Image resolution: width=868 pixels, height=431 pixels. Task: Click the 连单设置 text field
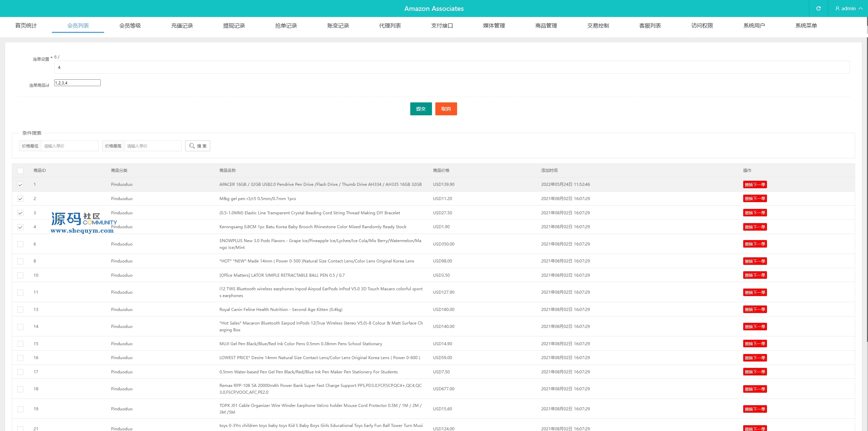(452, 67)
